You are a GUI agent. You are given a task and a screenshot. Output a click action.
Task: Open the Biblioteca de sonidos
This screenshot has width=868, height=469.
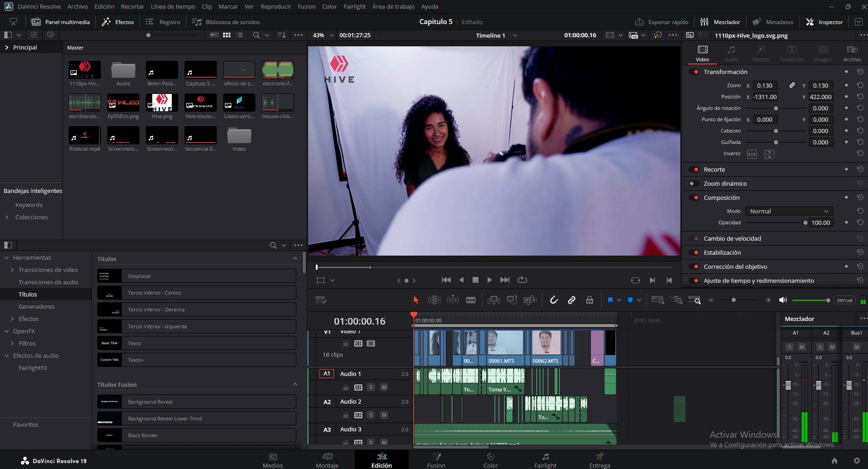click(x=226, y=22)
